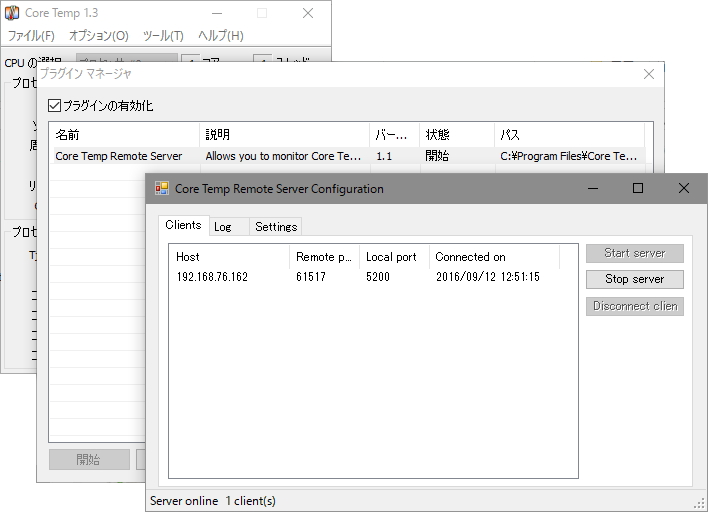Image resolution: width=708 pixels, height=512 pixels.
Task: Maximize the Remote Server Configuration window
Action: pos(638,188)
